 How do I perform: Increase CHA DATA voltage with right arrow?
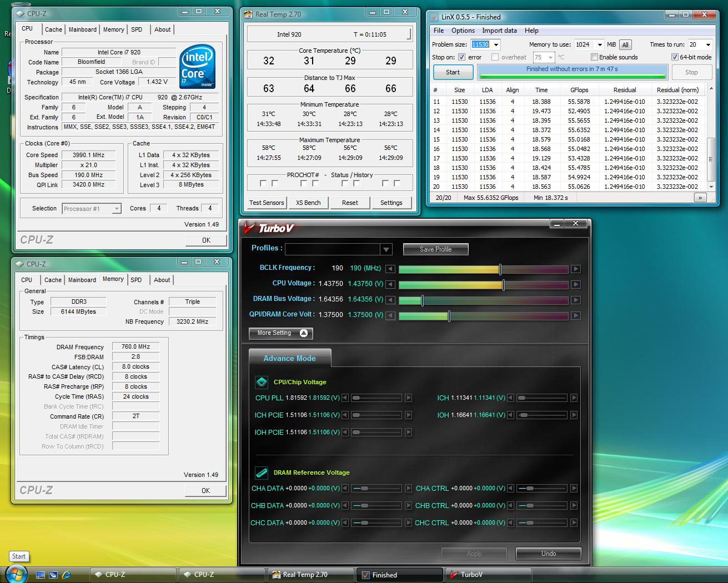[409, 489]
